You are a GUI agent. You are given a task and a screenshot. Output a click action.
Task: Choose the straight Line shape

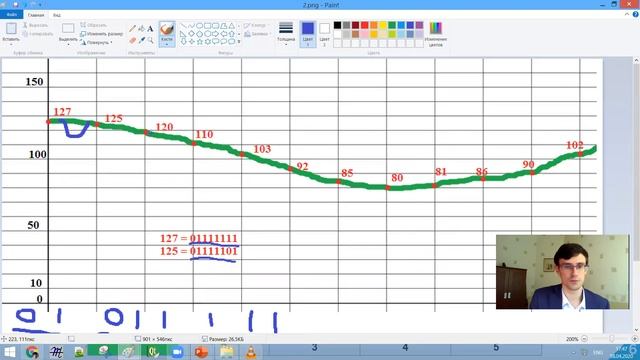[183, 26]
